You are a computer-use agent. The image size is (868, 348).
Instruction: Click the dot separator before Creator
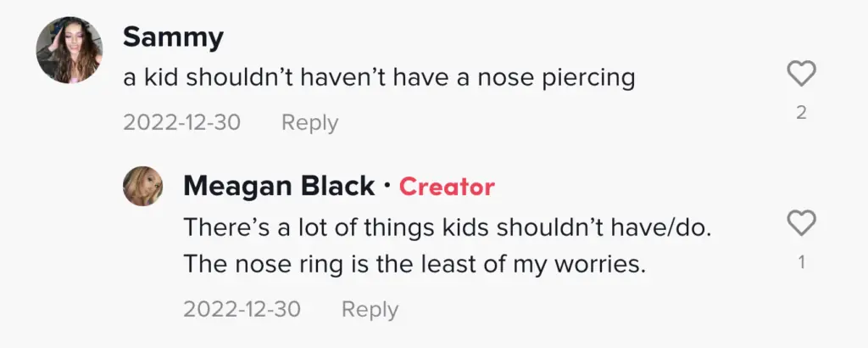[x=387, y=186]
